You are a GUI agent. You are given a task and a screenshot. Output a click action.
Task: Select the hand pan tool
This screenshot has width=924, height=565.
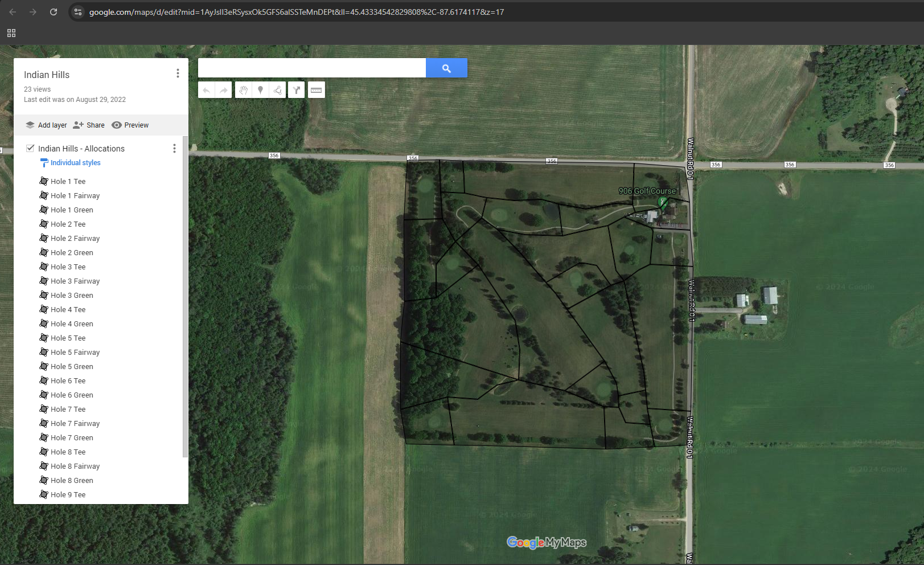click(x=243, y=90)
